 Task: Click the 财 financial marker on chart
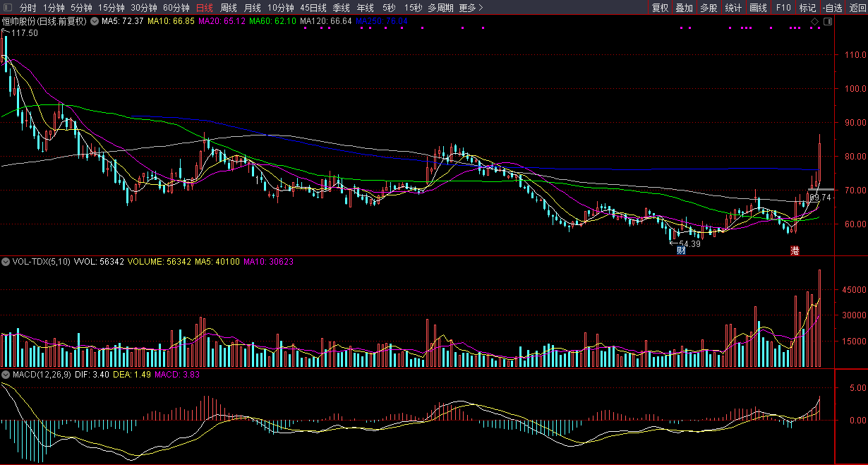click(x=681, y=250)
